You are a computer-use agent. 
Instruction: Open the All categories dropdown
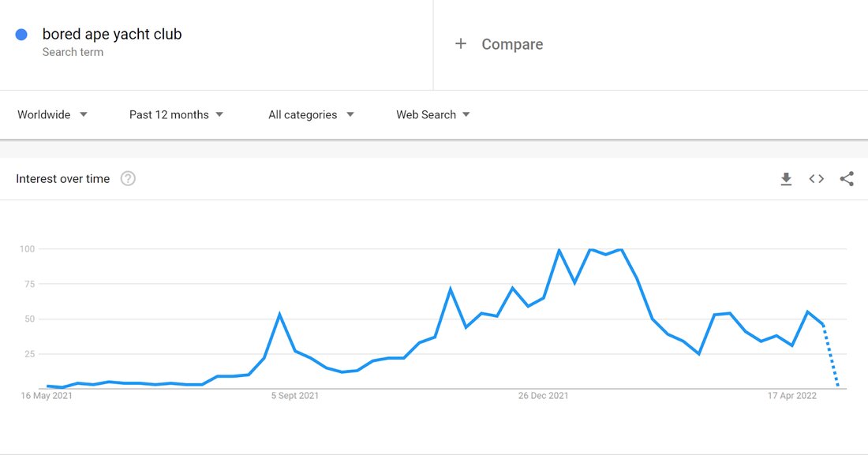pyautogui.click(x=311, y=114)
